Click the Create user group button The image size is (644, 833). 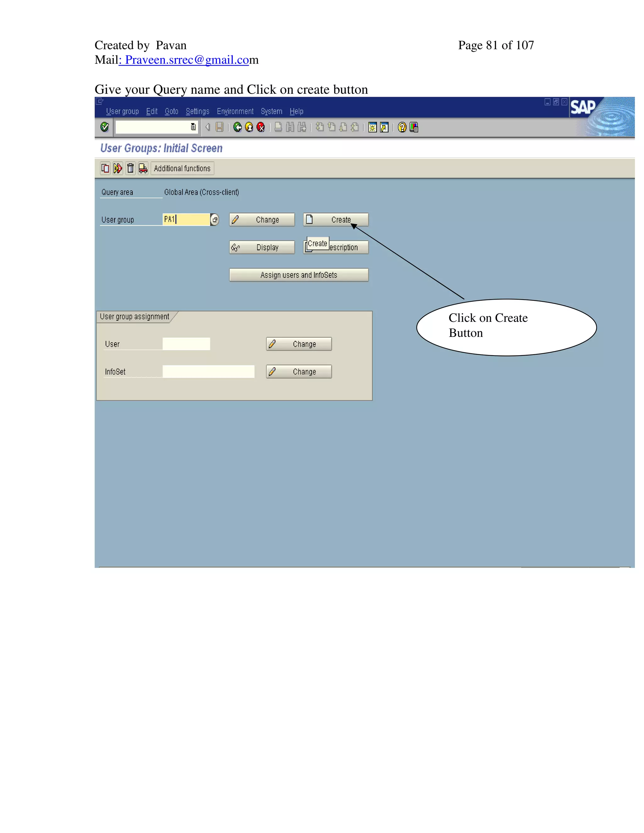[336, 220]
